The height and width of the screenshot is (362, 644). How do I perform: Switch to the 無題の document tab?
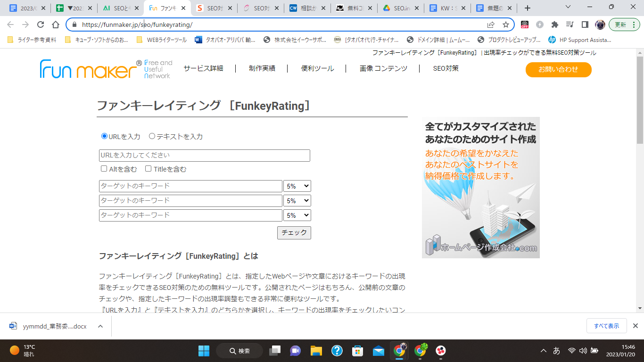click(x=493, y=8)
